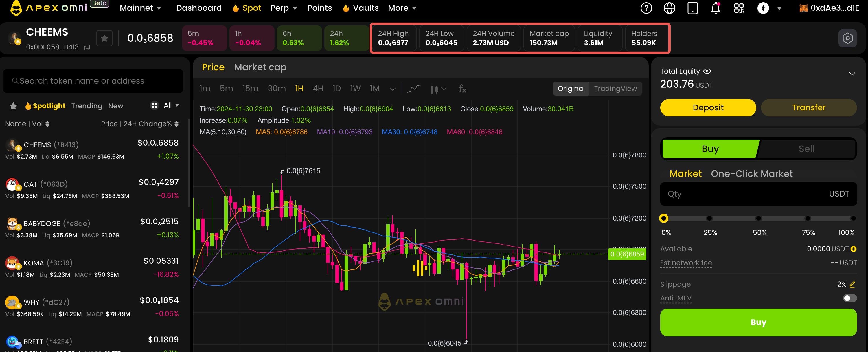Open the 0xdAe3 wallet account
Image resolution: width=868 pixels, height=352 pixels.
click(829, 8)
